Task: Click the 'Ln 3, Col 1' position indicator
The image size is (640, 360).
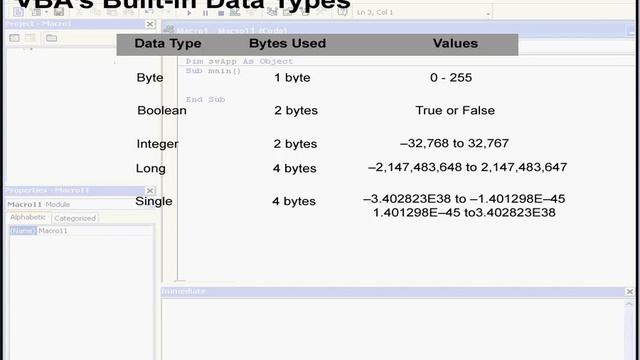Action: (x=375, y=13)
